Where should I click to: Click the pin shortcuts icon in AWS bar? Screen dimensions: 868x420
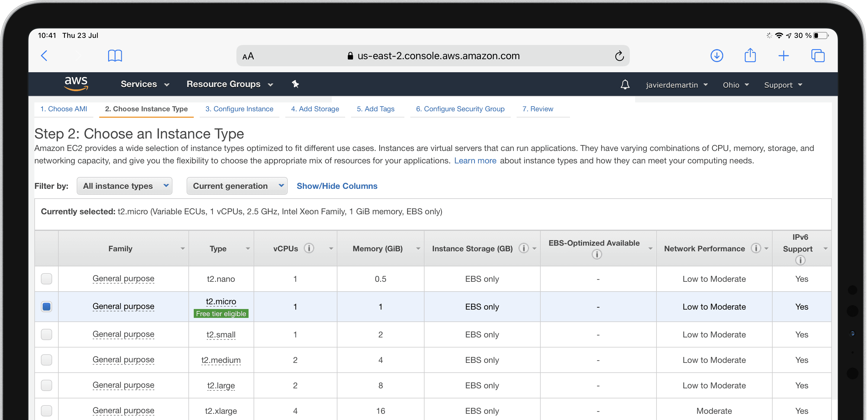(x=295, y=84)
